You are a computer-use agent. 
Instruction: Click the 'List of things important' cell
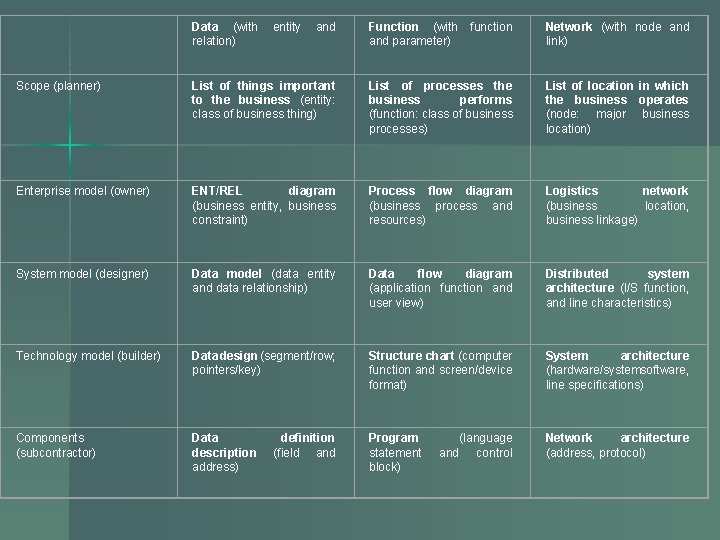pyautogui.click(x=263, y=100)
